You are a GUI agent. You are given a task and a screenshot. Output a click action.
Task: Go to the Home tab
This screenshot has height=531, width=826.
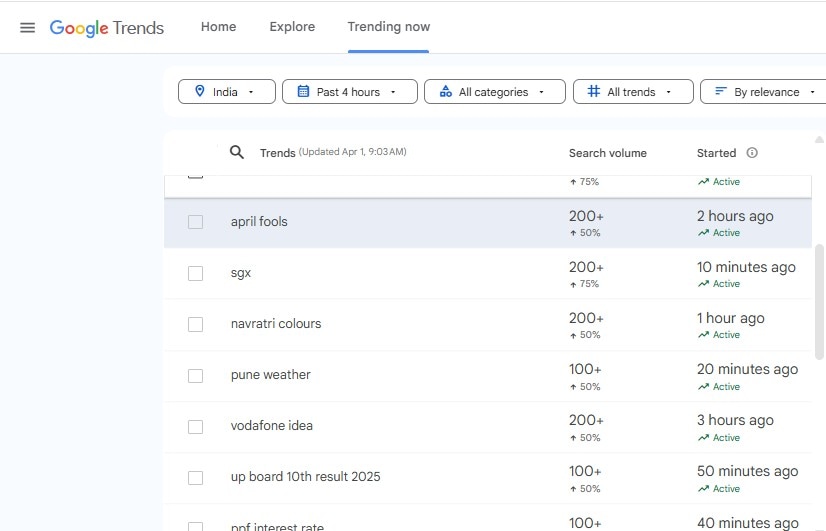coord(218,27)
